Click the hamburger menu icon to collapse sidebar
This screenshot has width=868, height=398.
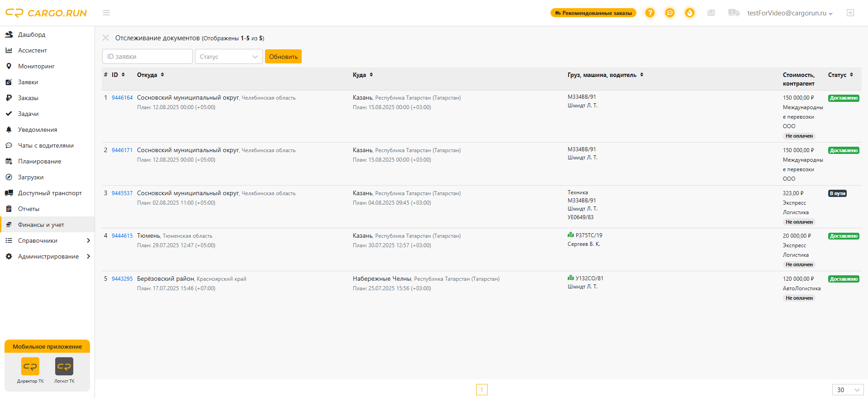pyautogui.click(x=106, y=13)
